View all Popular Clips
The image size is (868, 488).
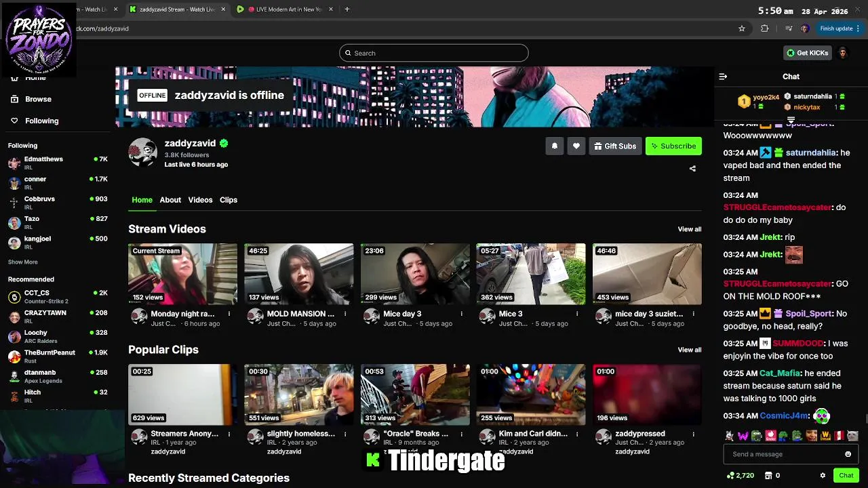(690, 350)
